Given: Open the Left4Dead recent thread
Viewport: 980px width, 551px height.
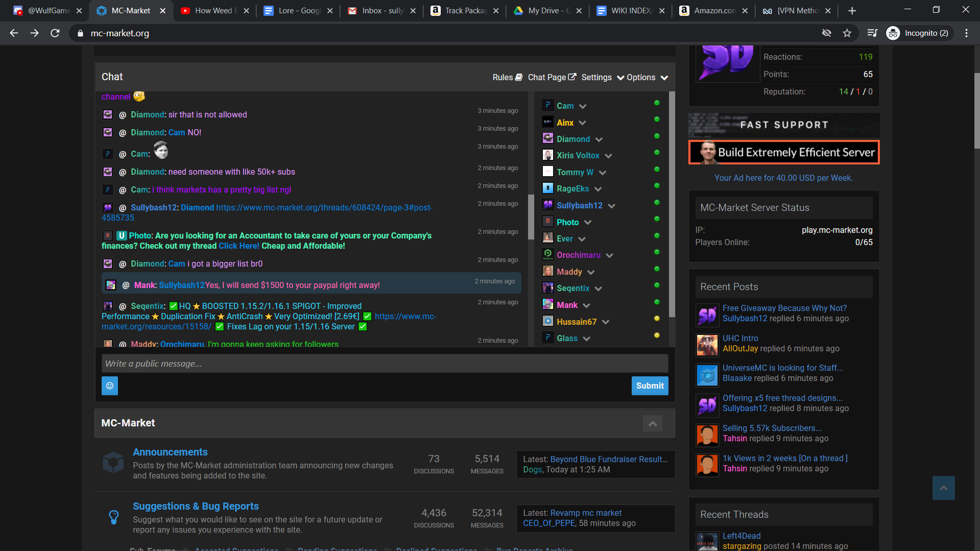Looking at the screenshot, I should pos(742,536).
